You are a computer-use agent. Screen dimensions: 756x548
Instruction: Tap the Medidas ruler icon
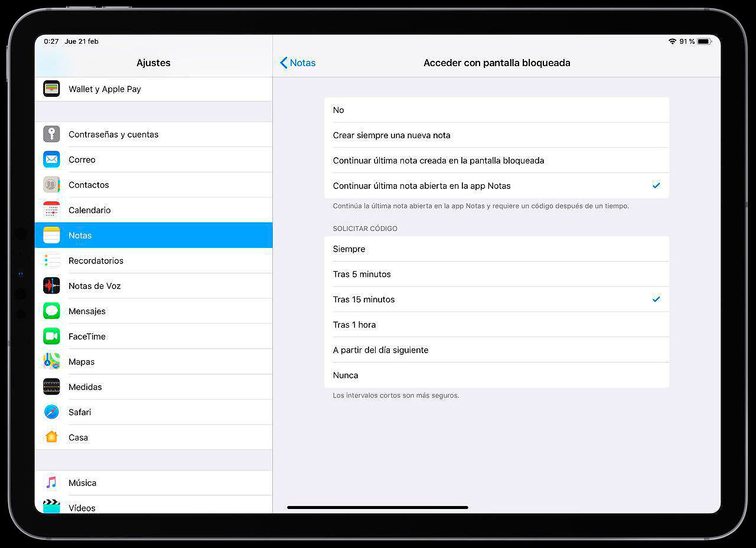tap(51, 387)
